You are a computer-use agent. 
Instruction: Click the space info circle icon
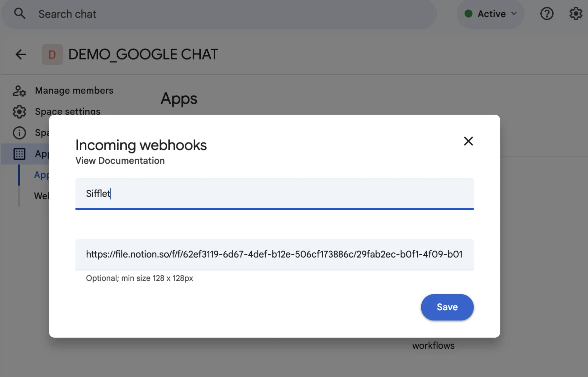[x=19, y=133]
